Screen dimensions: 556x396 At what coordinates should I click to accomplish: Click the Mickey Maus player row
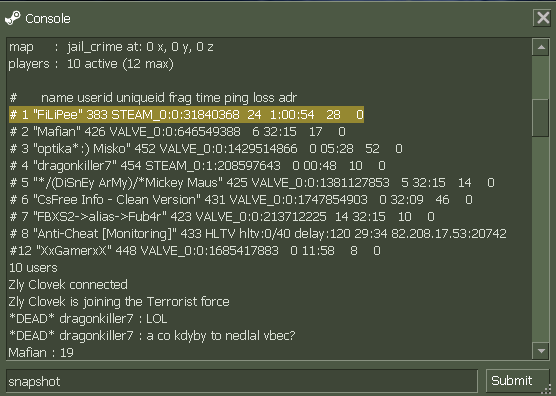click(x=252, y=183)
